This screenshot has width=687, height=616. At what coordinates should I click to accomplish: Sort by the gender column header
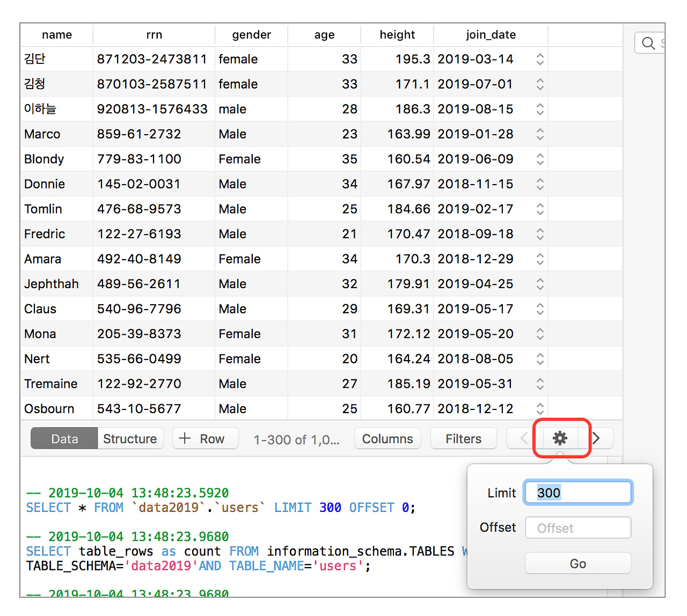[252, 35]
